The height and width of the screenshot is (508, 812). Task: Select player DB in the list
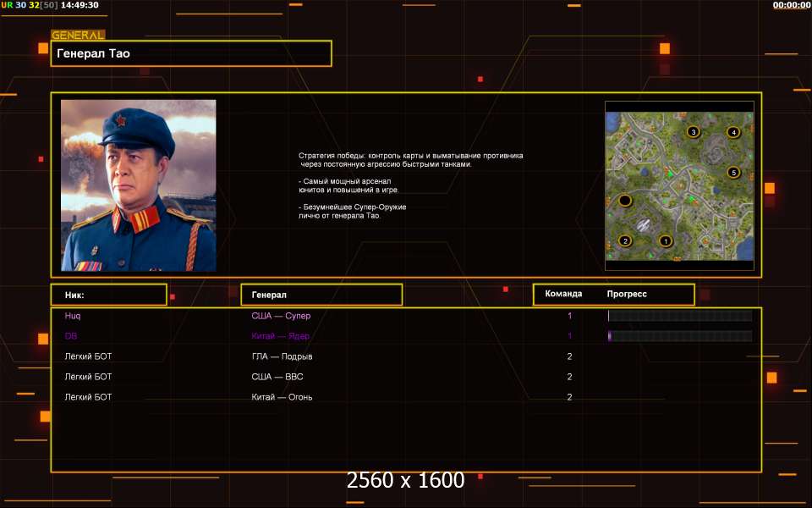point(71,336)
